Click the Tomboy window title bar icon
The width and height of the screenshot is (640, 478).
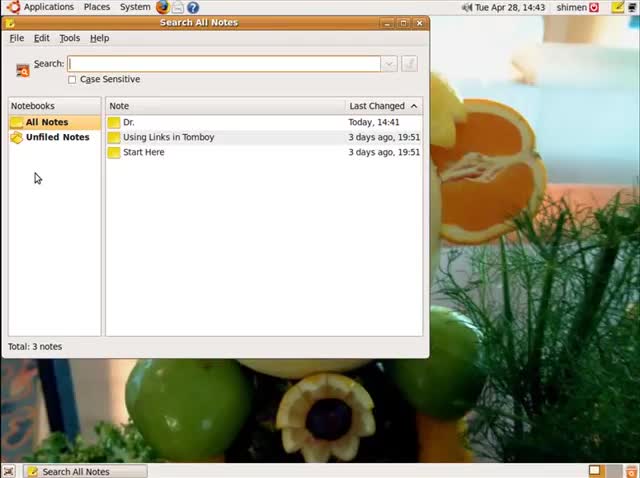click(x=10, y=23)
